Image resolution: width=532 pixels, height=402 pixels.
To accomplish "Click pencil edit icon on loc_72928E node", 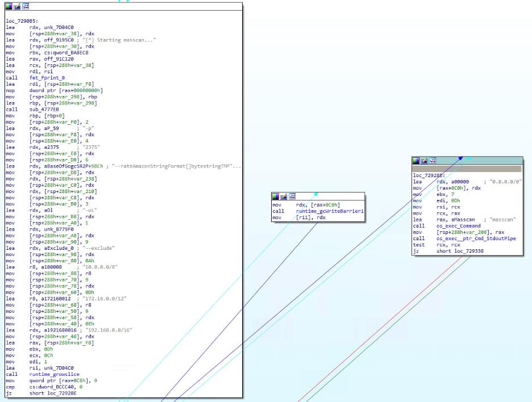I will click(x=425, y=161).
